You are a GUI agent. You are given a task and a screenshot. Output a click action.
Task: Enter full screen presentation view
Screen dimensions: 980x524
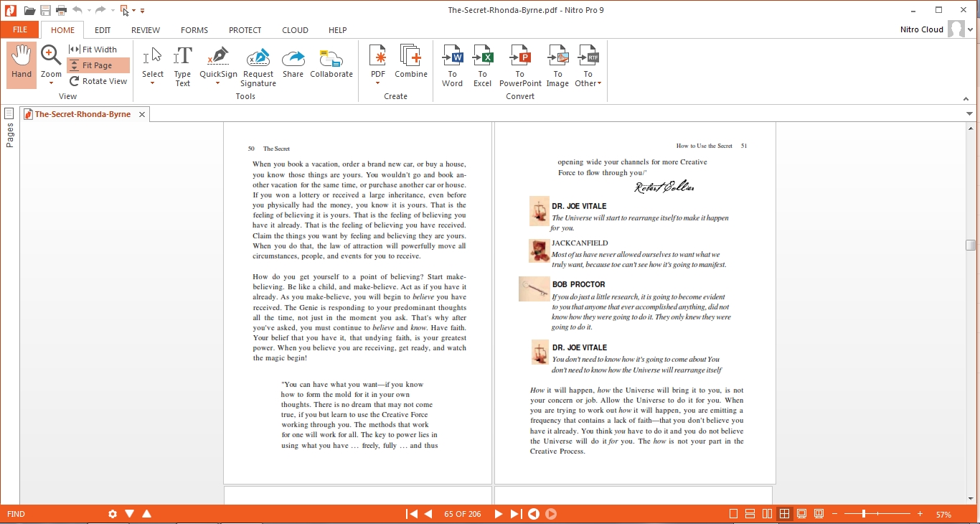tap(802, 514)
